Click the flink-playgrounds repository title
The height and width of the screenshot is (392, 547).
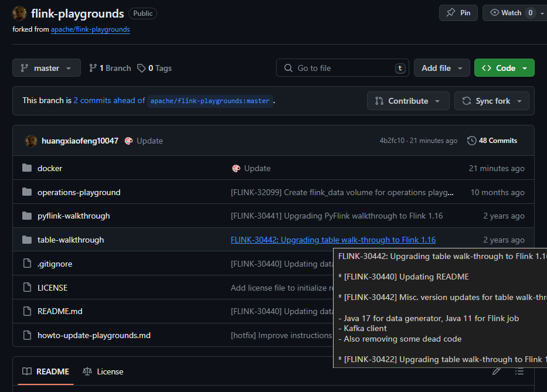tap(77, 13)
